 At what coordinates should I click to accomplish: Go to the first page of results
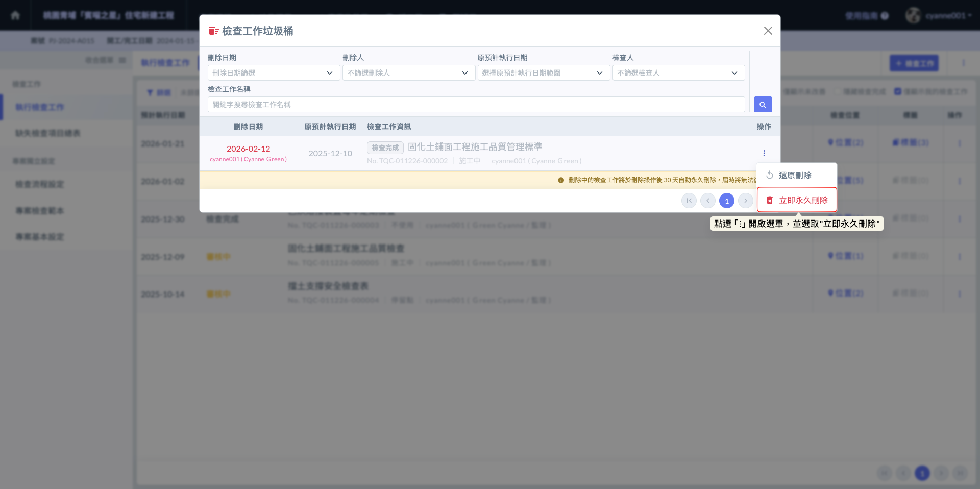(689, 201)
